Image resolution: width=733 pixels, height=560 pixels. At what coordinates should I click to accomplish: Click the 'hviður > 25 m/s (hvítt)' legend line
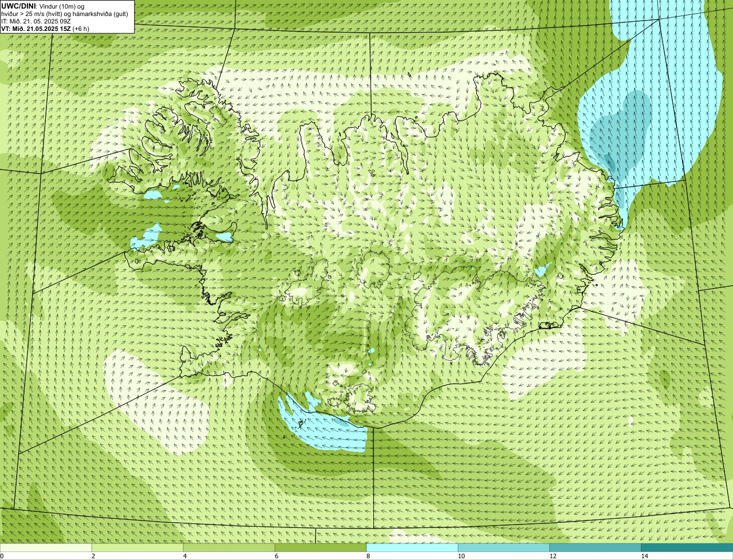click(65, 14)
